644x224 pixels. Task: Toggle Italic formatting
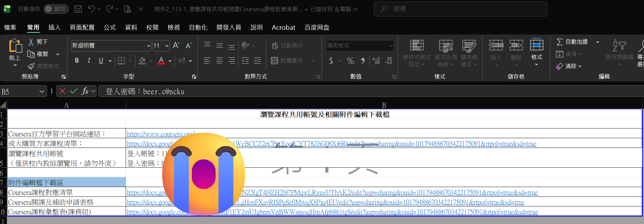[89, 60]
